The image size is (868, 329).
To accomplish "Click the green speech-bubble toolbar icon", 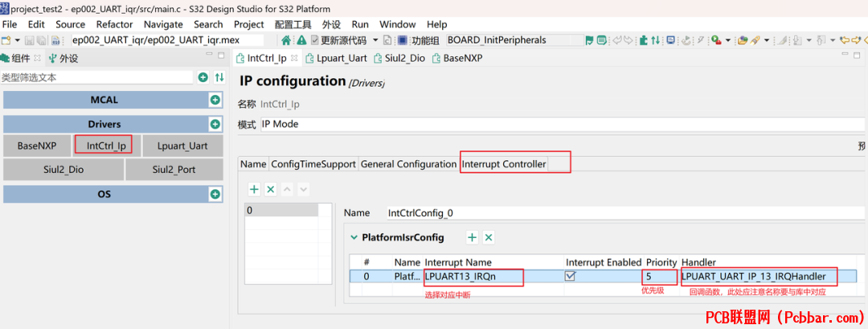I will point(601,40).
